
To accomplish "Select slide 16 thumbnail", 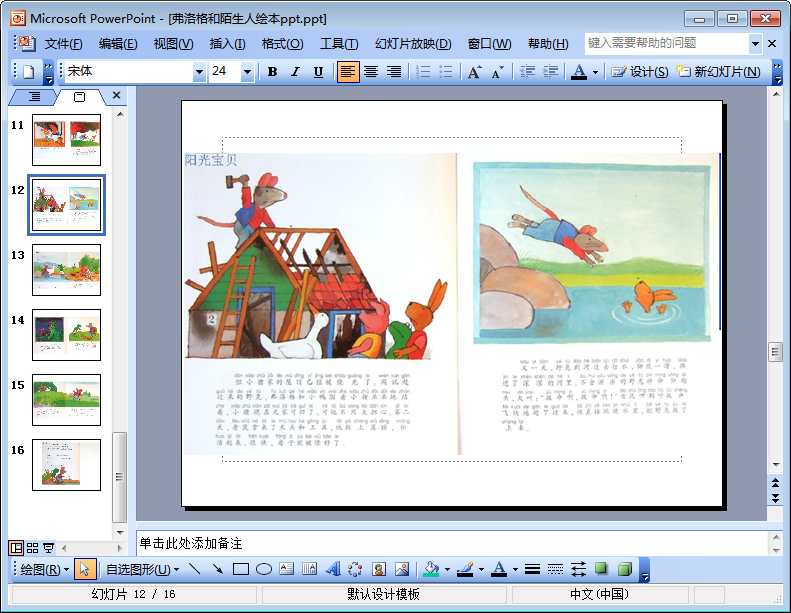I will (x=67, y=465).
